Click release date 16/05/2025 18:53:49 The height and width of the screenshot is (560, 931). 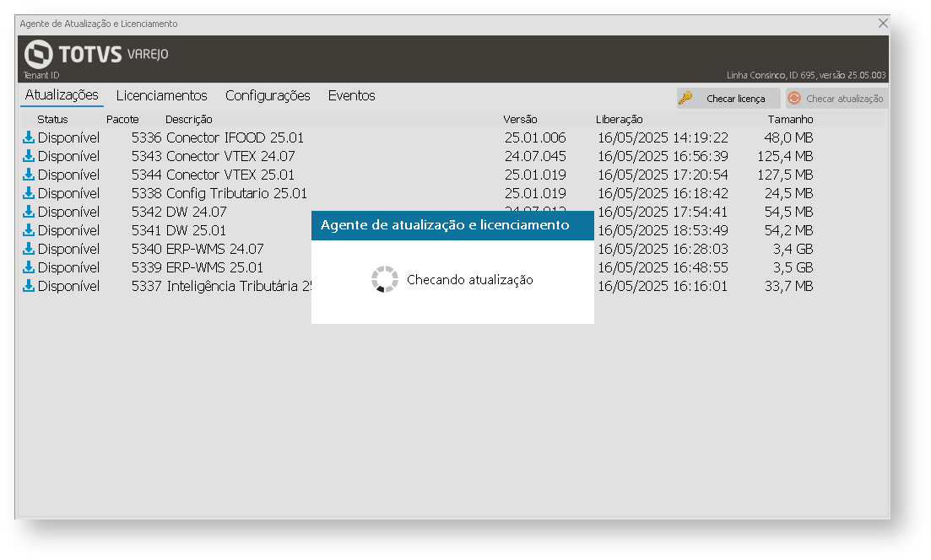663,230
